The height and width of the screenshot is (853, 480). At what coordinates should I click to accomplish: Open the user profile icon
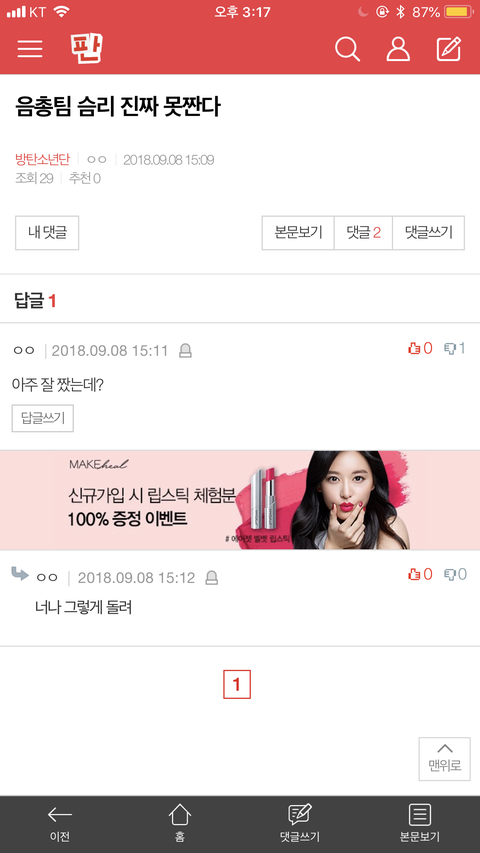pyautogui.click(x=398, y=49)
